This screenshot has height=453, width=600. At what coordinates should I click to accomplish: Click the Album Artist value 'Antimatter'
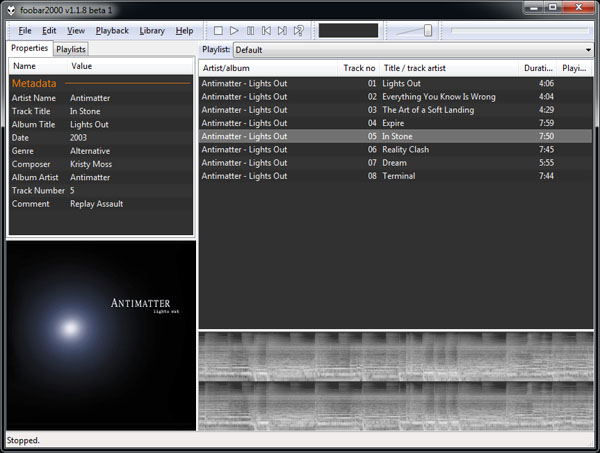(x=90, y=178)
